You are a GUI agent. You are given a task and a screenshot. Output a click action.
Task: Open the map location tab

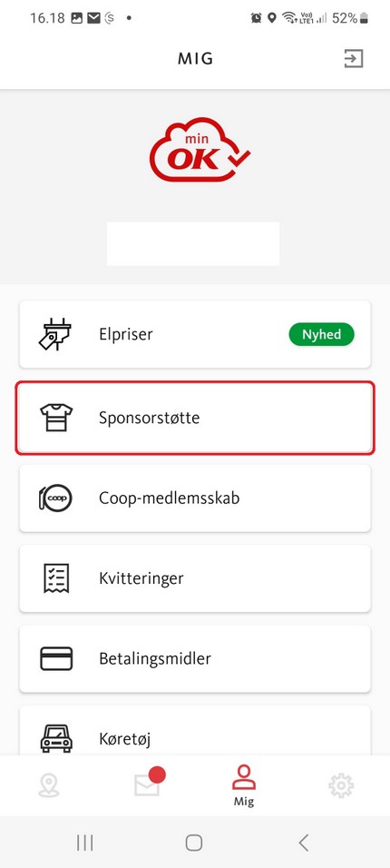point(49,785)
